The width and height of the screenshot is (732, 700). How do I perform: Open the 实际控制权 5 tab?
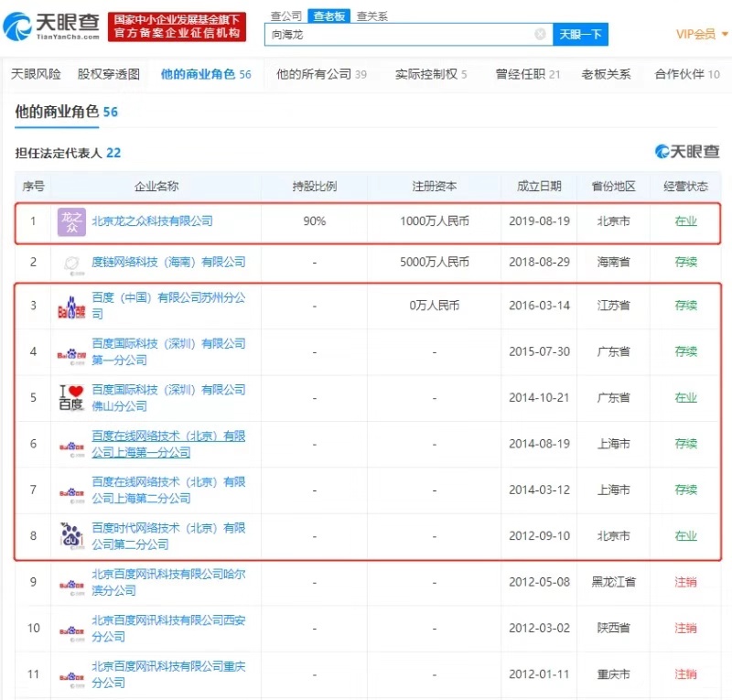pos(431,74)
